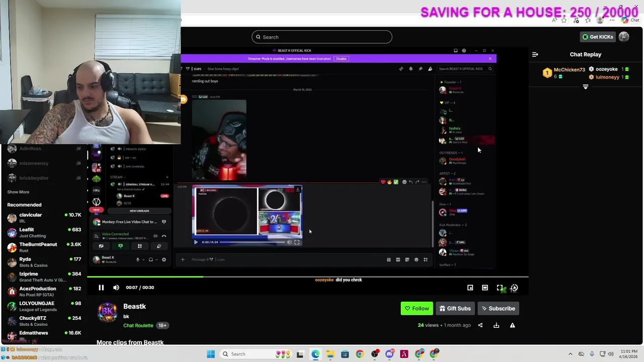The width and height of the screenshot is (644, 362).
Task: Open mini player mode for the clip
Action: click(470, 288)
